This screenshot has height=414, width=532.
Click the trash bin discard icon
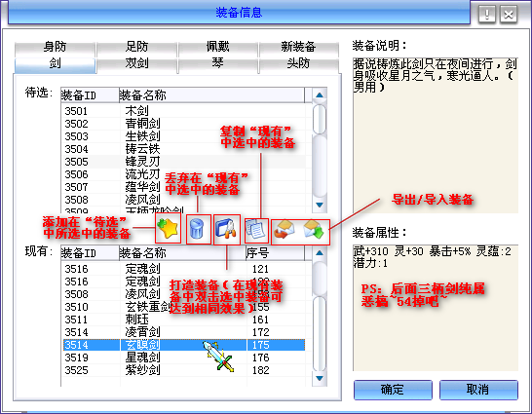pyautogui.click(x=197, y=229)
